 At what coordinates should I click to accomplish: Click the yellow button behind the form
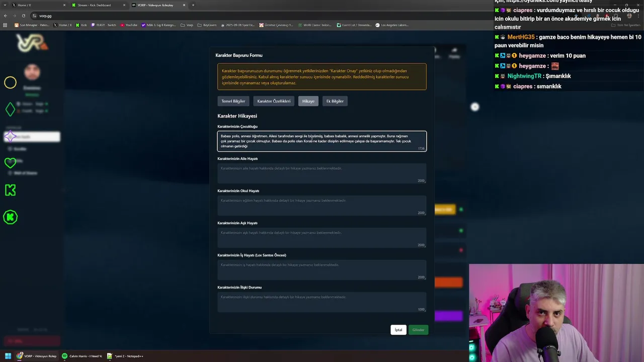[x=445, y=210]
